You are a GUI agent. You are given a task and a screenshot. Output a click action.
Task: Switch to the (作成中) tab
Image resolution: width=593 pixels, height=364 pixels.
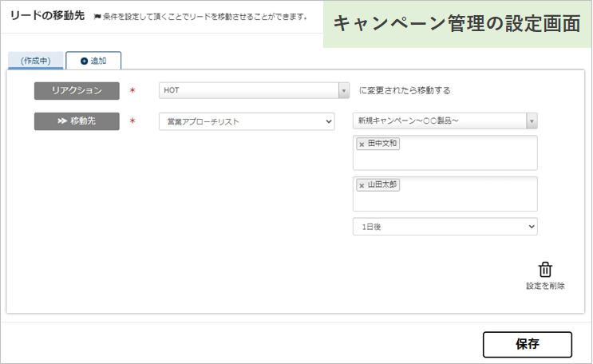point(35,61)
